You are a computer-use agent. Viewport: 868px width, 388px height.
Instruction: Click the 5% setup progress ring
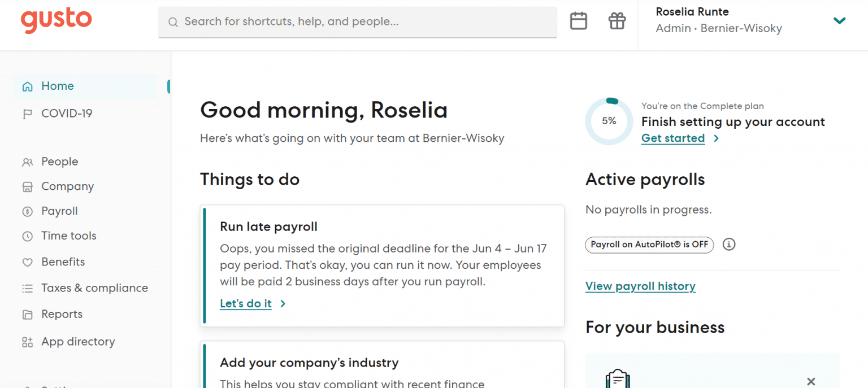(x=609, y=121)
